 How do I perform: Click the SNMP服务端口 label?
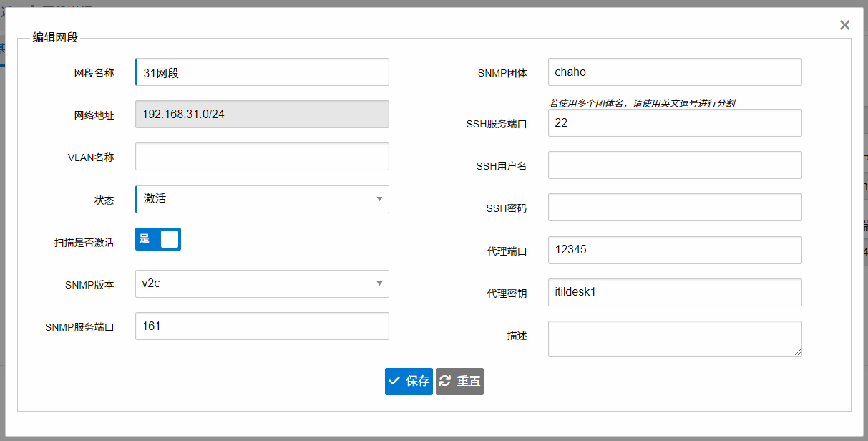79,327
